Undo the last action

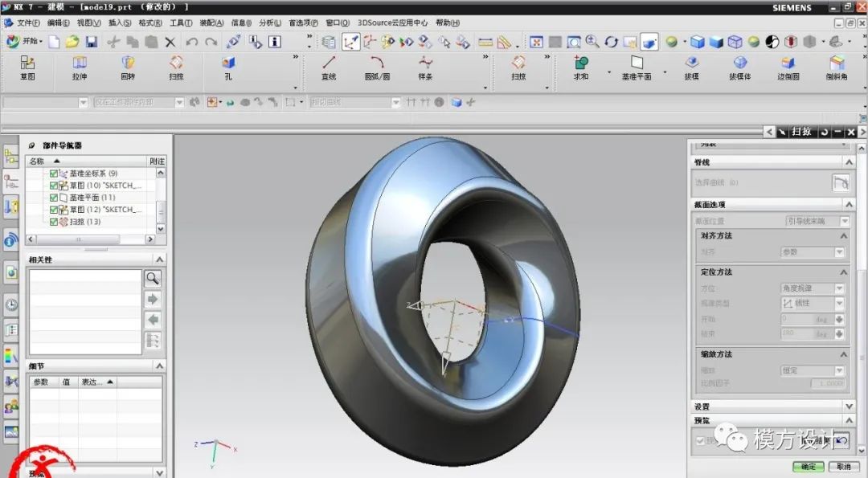[192, 42]
